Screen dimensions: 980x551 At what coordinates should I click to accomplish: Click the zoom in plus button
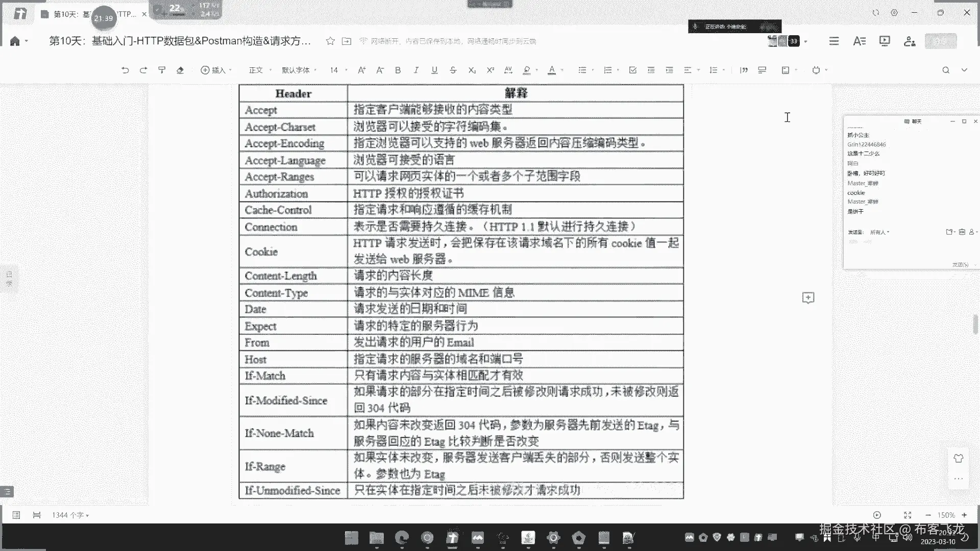[x=964, y=515]
